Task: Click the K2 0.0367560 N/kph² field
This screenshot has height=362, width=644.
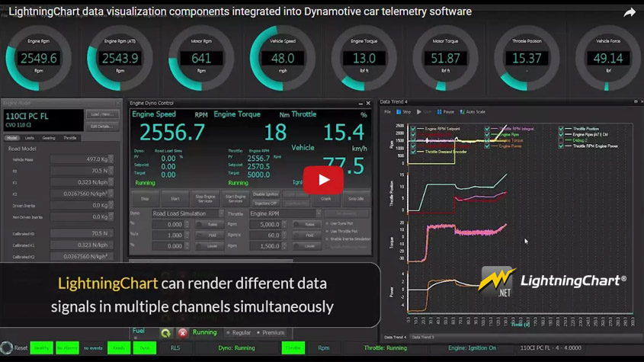Action: (82, 194)
